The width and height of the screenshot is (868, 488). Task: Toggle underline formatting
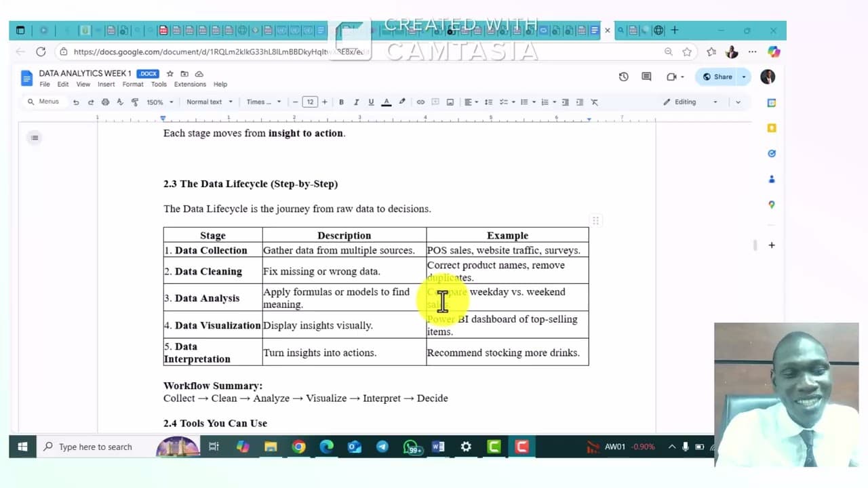pyautogui.click(x=371, y=102)
